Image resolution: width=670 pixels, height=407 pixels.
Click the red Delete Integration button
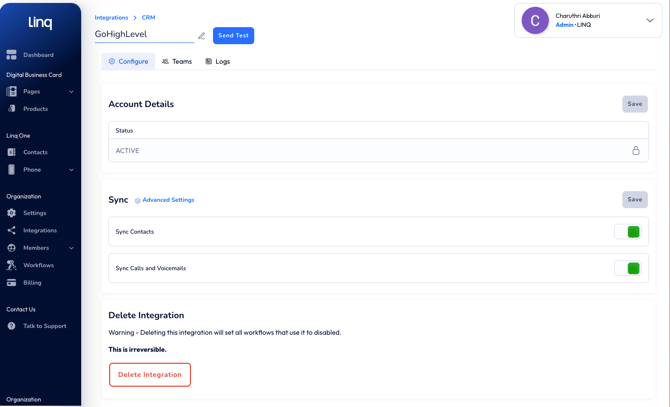pos(150,375)
